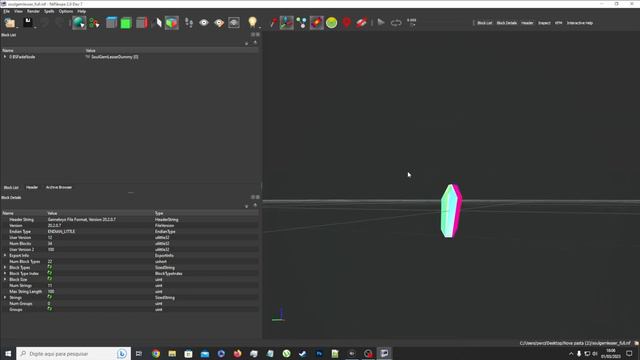The image size is (640, 360).
Task: Click the walk mode footsteps icon
Action: 189,23
